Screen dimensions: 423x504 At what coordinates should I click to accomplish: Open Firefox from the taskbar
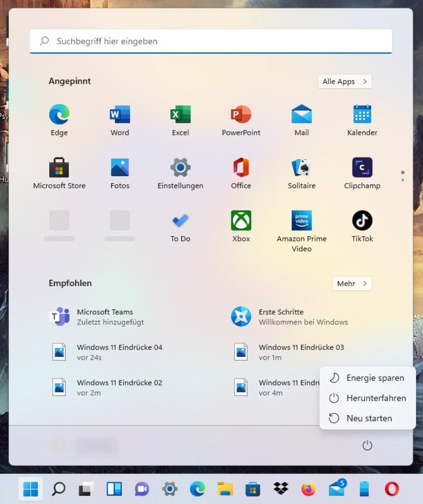point(308,489)
